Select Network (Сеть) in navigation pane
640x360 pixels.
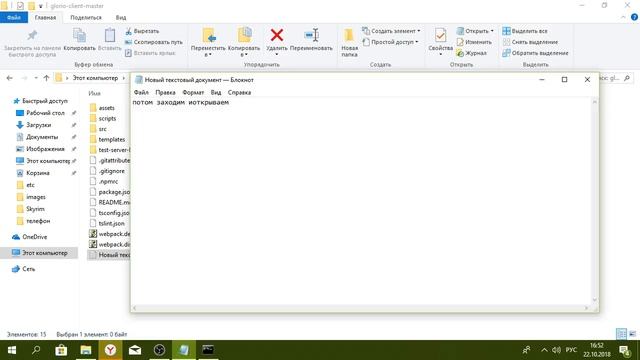pyautogui.click(x=28, y=269)
